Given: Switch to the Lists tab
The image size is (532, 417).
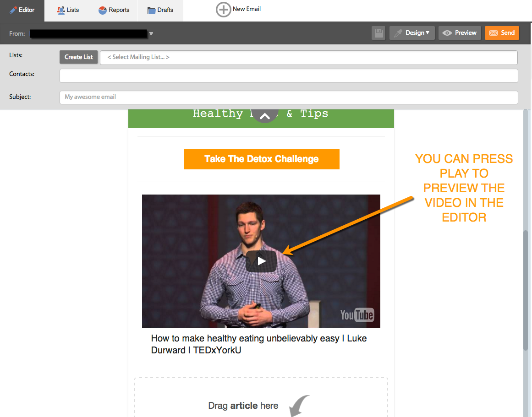Looking at the screenshot, I should [x=68, y=10].
